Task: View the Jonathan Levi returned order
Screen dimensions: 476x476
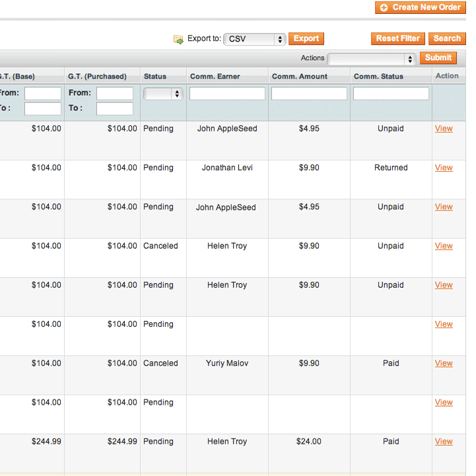Action: point(444,168)
